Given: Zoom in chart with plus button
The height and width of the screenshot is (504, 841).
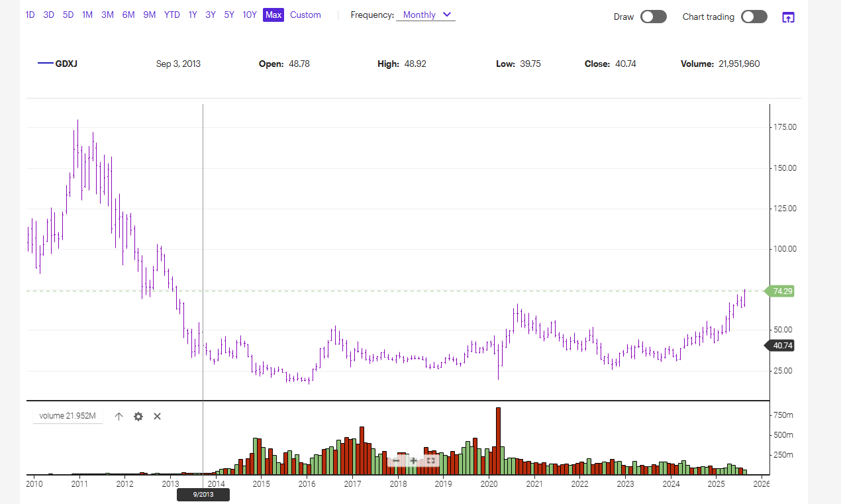Looking at the screenshot, I should [x=413, y=460].
